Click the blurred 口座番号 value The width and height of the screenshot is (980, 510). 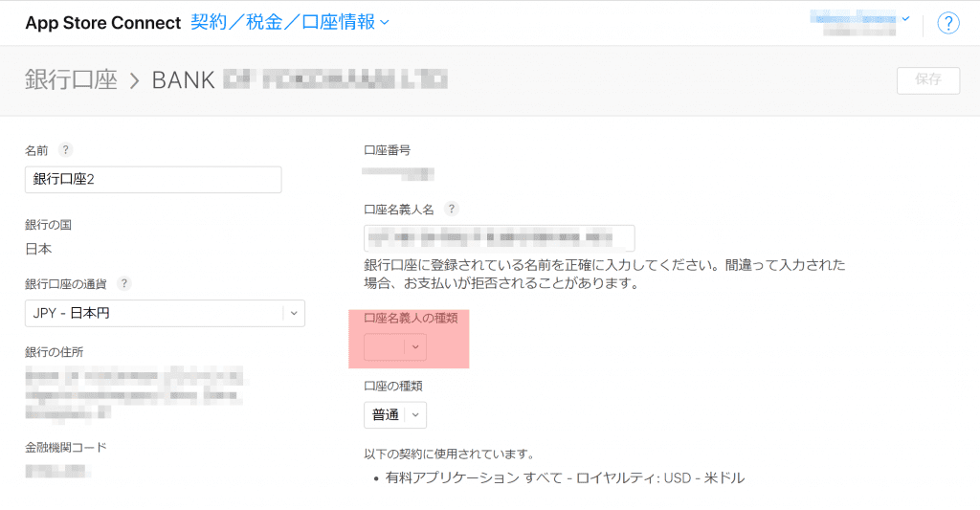(x=399, y=174)
